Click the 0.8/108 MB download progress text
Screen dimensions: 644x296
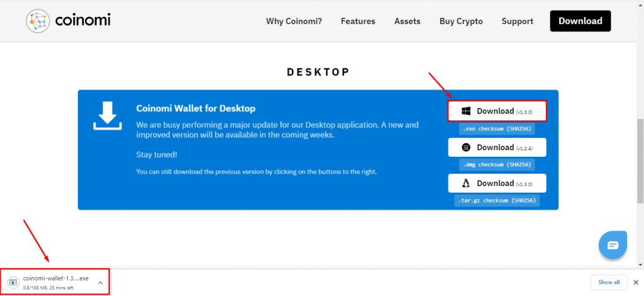49,287
